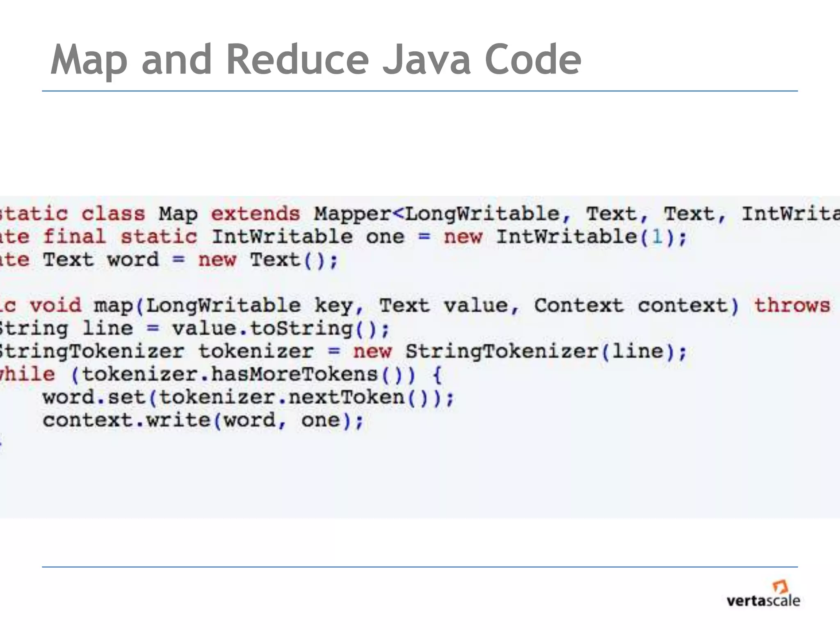840x630 pixels.
Task: Click the vertascale logo
Action: (x=763, y=593)
